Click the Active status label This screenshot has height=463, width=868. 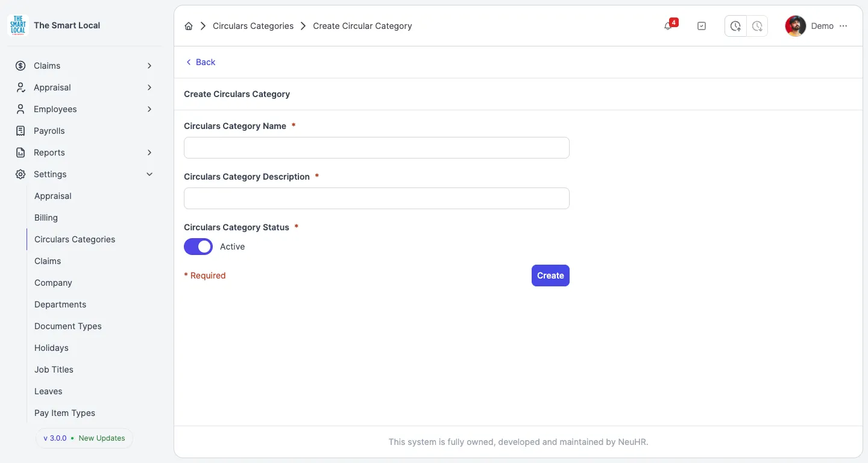pyautogui.click(x=232, y=247)
